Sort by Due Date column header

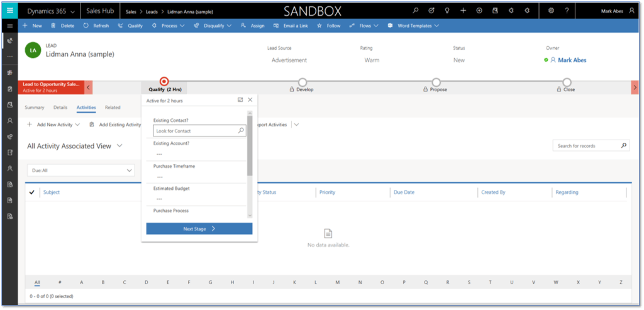click(404, 192)
